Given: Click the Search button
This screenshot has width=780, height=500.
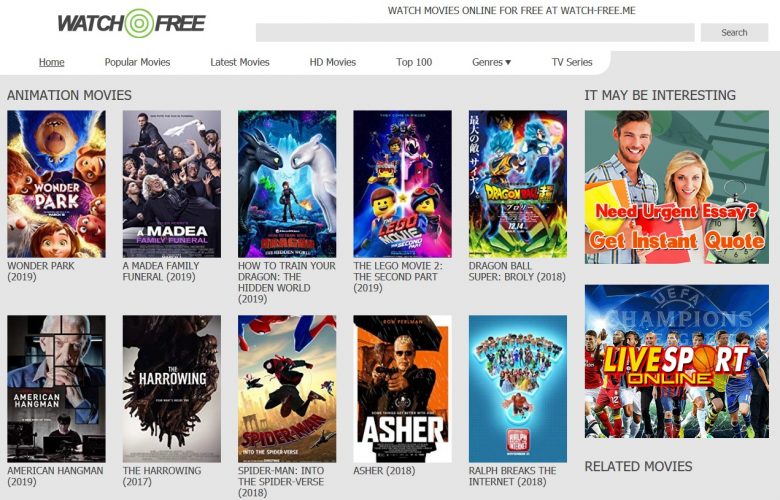Looking at the screenshot, I should tap(734, 32).
